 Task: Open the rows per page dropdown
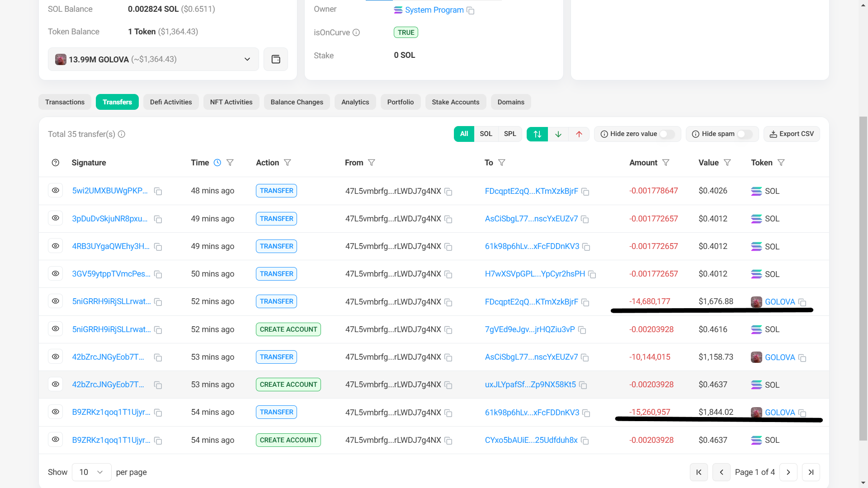pos(91,472)
